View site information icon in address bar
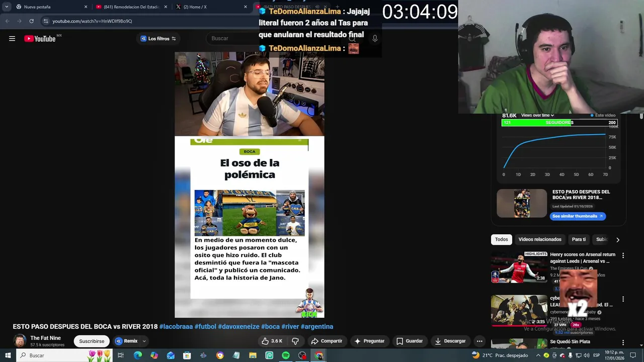644x362 pixels. point(46,21)
